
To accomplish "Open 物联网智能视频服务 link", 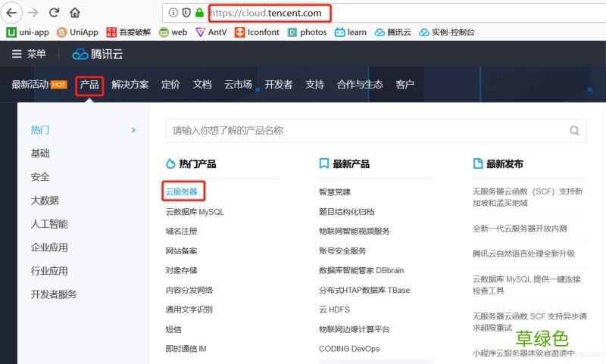I will pos(355,232).
